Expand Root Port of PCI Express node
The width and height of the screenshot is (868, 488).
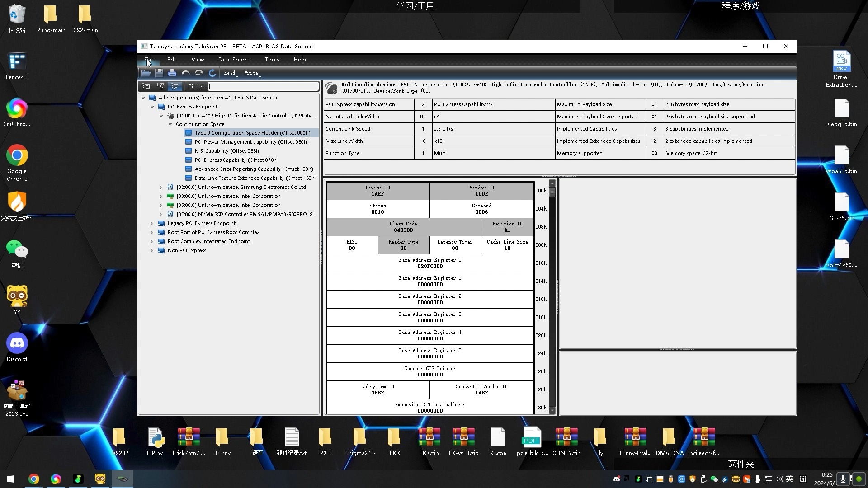(x=152, y=232)
